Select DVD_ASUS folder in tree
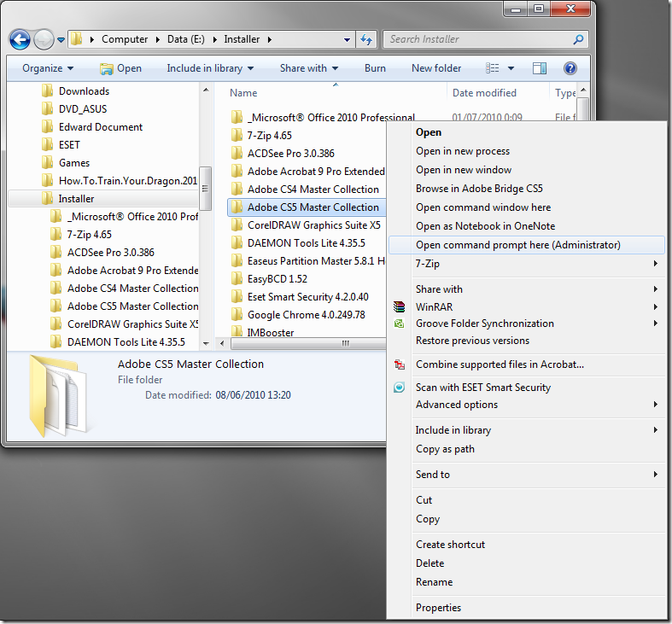 pos(83,109)
